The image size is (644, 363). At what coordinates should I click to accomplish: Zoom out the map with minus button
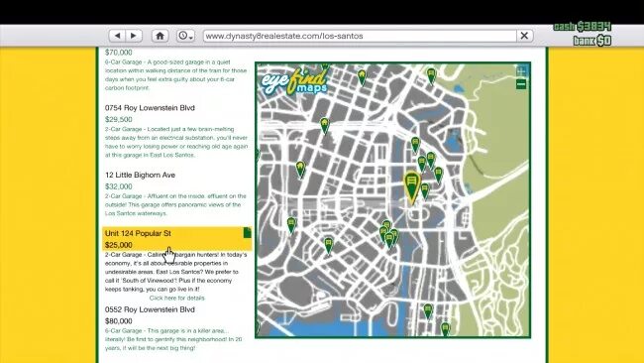tap(521, 84)
